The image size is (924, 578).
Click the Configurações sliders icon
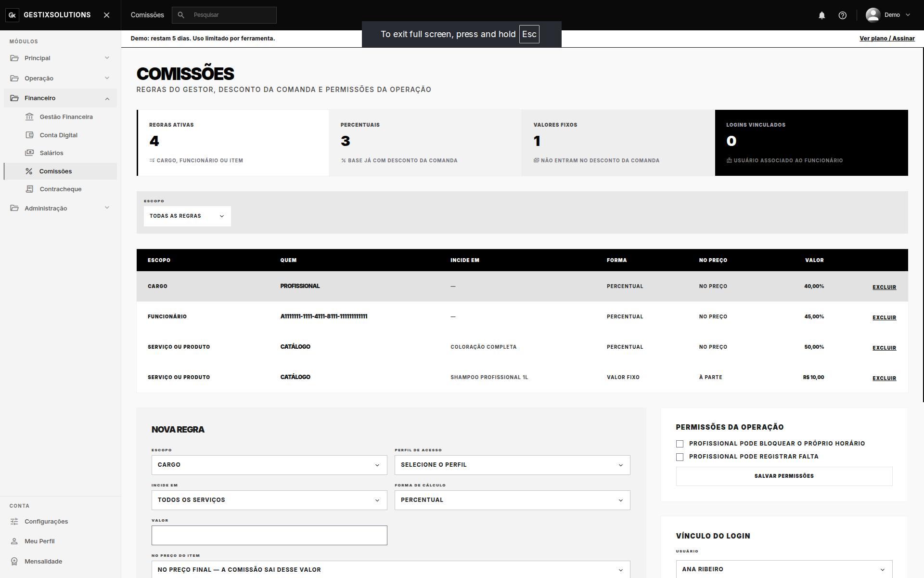(14, 521)
